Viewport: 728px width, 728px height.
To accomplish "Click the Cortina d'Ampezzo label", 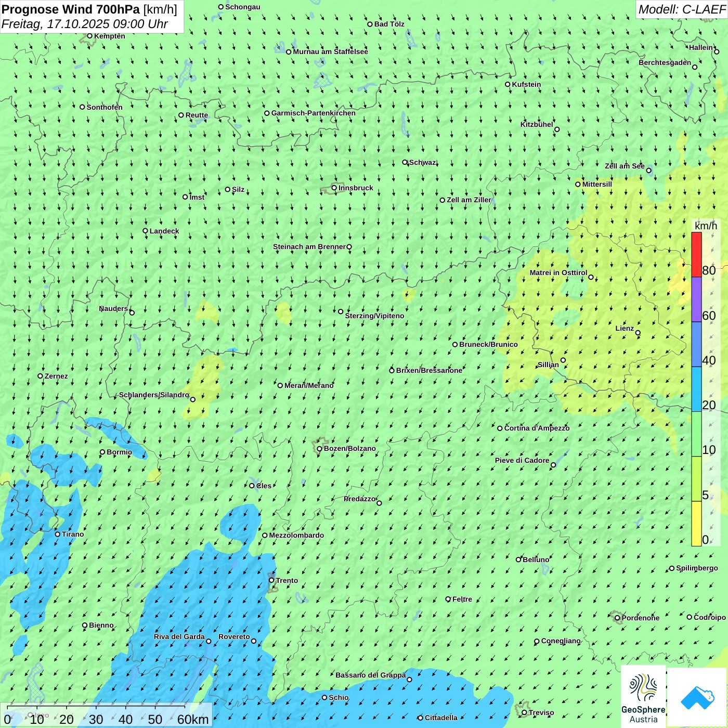I will [x=537, y=428].
